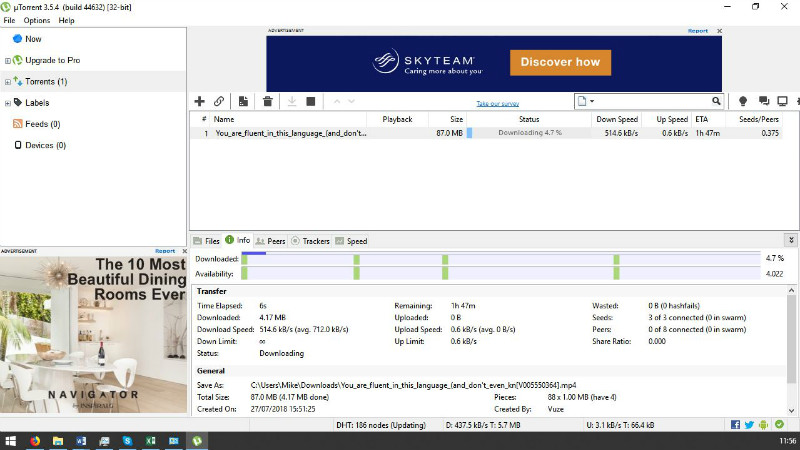The image size is (800, 450).
Task: Click the dining rooms ad thumbnail
Action: (x=93, y=334)
